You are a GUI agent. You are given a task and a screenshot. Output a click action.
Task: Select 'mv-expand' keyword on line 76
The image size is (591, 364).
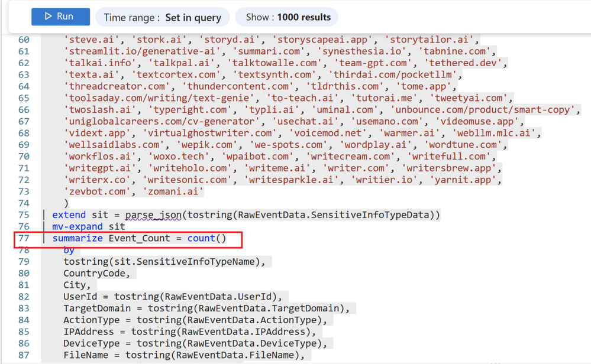[77, 226]
